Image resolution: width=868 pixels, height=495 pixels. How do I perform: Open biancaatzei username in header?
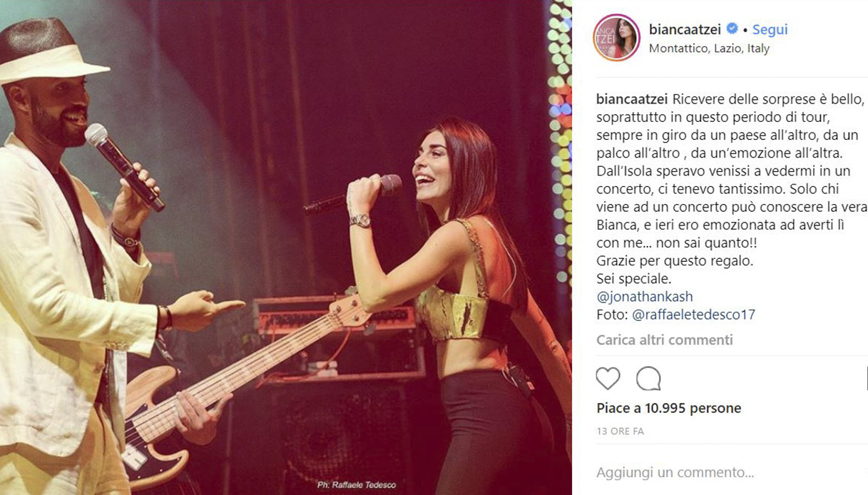pyautogui.click(x=685, y=30)
